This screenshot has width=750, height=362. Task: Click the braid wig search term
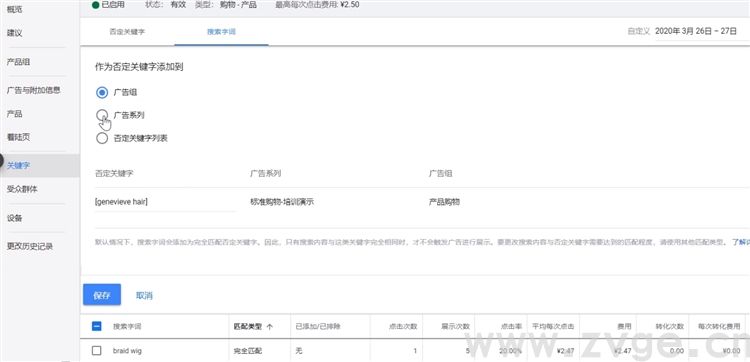127,351
